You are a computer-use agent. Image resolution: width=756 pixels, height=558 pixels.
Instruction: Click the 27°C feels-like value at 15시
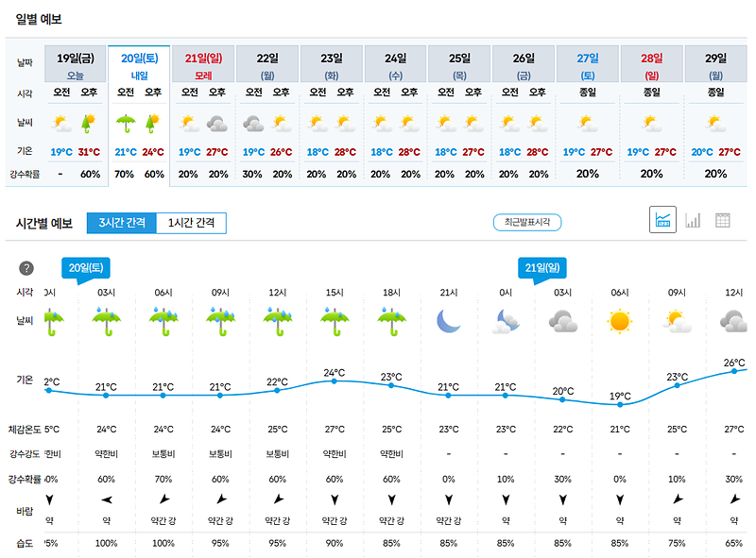[x=335, y=429]
